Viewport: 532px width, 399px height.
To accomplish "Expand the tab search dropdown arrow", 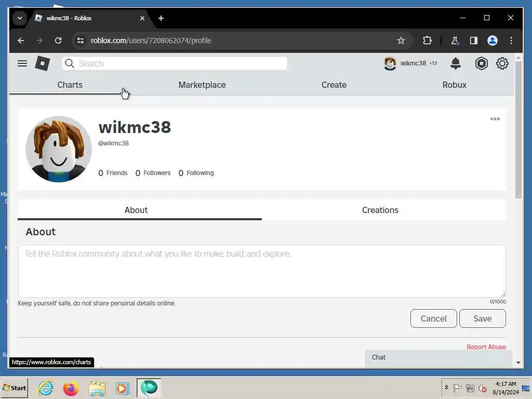I will pos(20,18).
